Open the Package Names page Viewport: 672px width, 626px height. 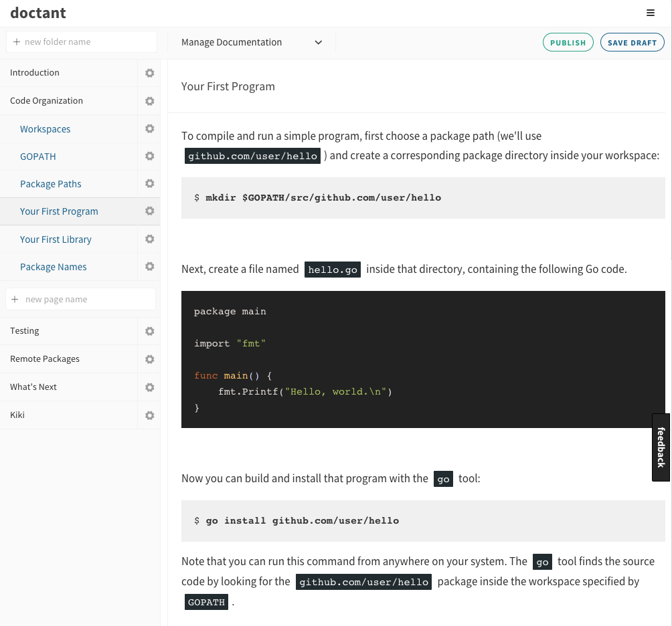(x=54, y=267)
